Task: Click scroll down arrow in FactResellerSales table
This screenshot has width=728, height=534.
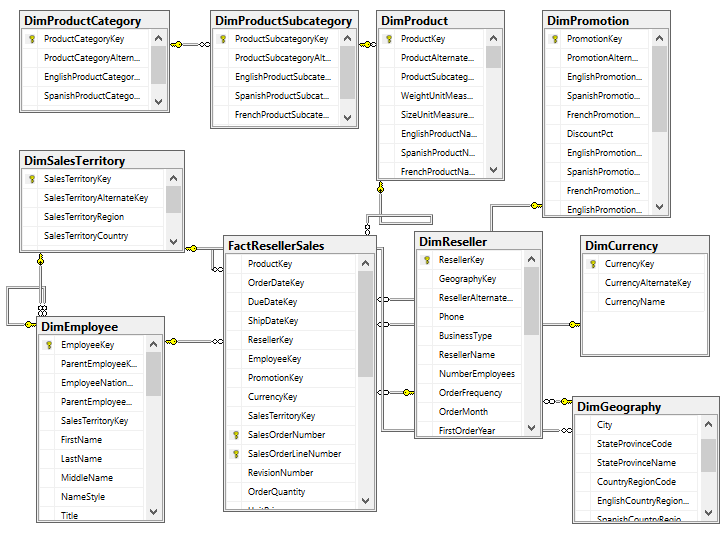Action: click(x=365, y=501)
